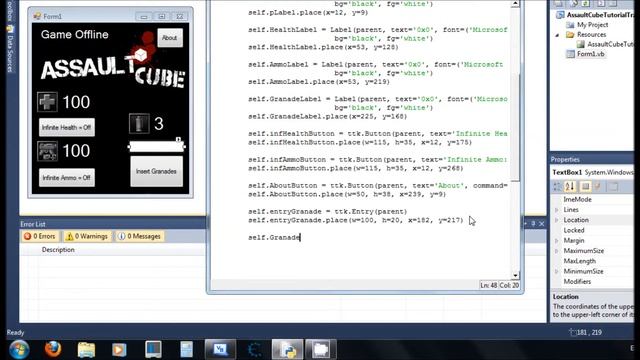Click code line self.entryGranade = ttk.Entry(parent)

pos(328,211)
